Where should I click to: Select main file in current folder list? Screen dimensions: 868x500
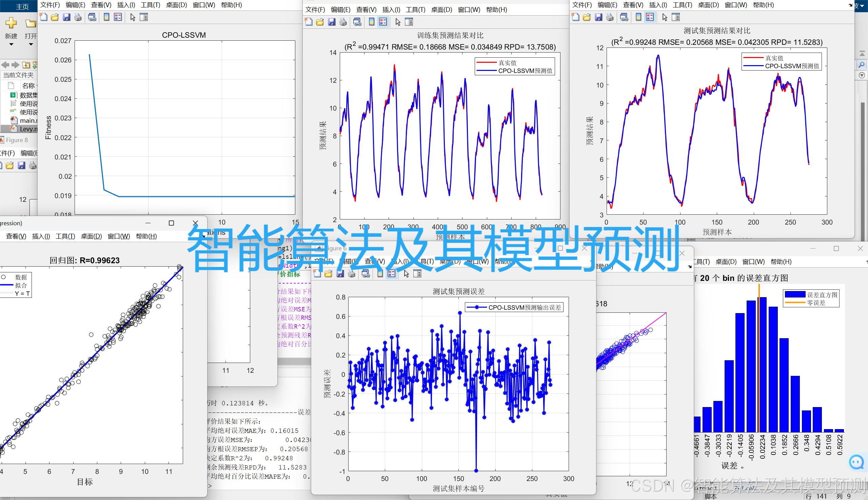27,120
